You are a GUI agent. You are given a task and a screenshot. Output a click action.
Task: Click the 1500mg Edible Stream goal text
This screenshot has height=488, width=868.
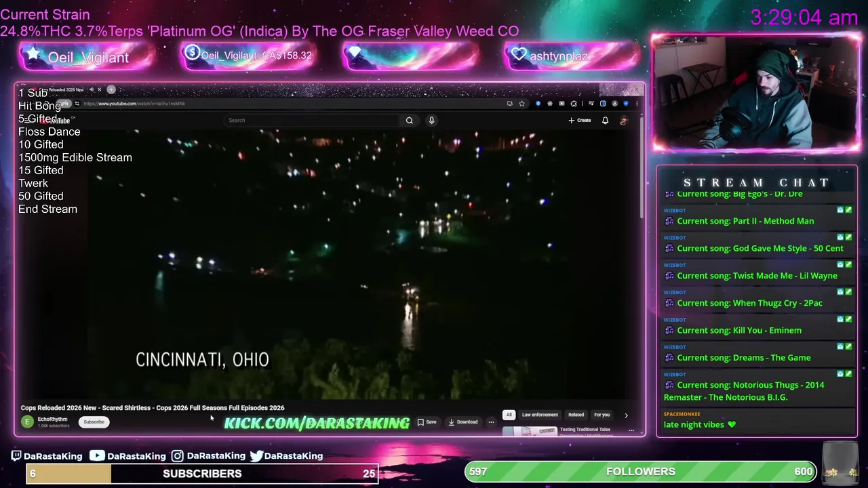click(x=75, y=157)
